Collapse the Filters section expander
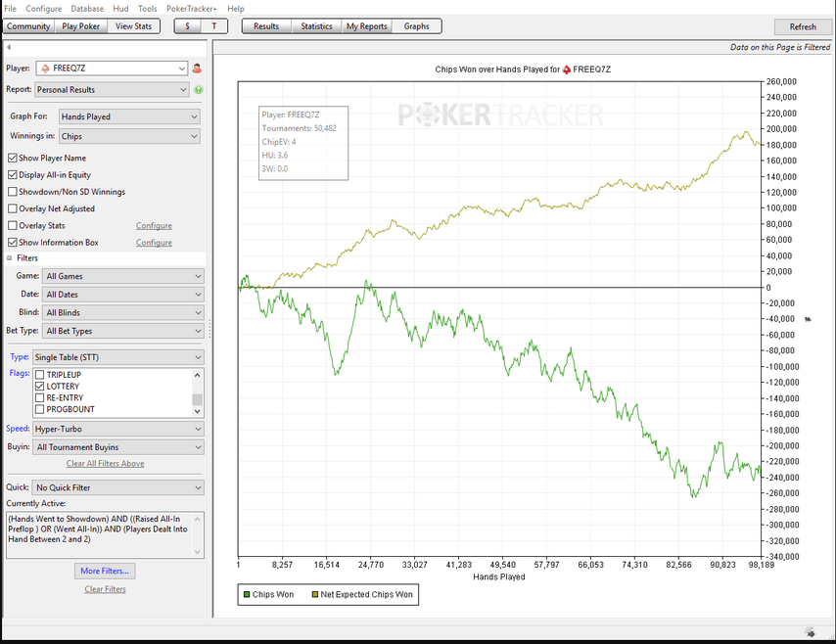Image resolution: width=836 pixels, height=644 pixels. pyautogui.click(x=9, y=258)
